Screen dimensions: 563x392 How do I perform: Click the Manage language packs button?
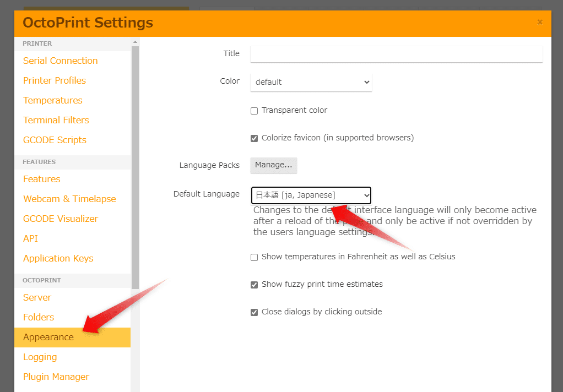coord(273,165)
